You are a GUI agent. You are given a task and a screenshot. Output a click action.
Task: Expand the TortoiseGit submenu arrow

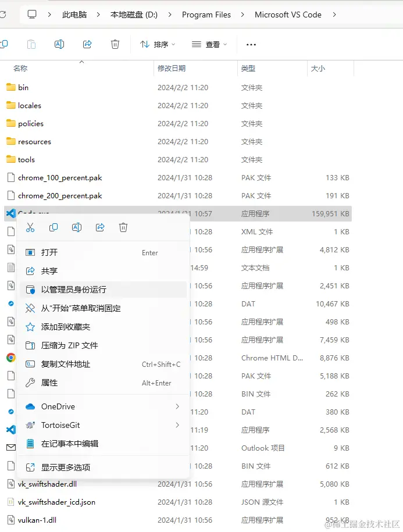(177, 425)
